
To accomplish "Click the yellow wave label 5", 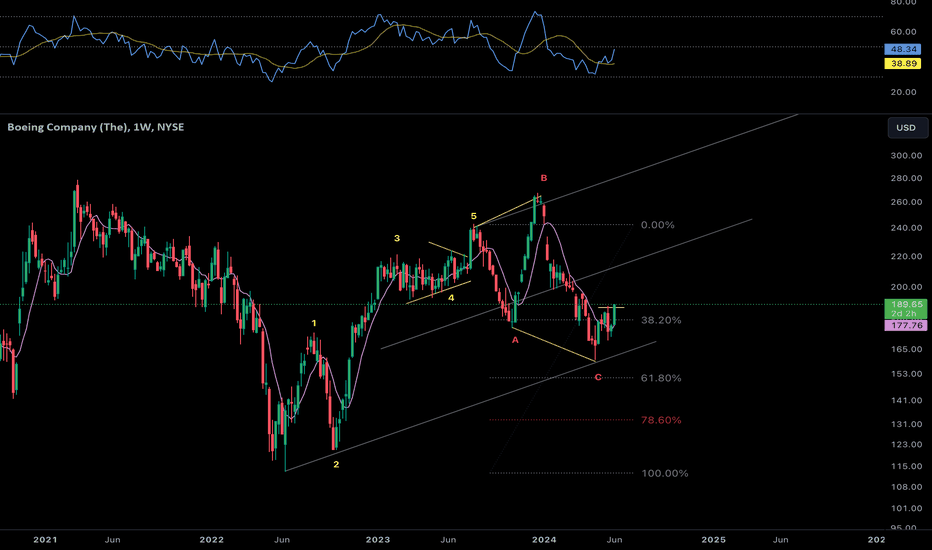I will 474,216.
